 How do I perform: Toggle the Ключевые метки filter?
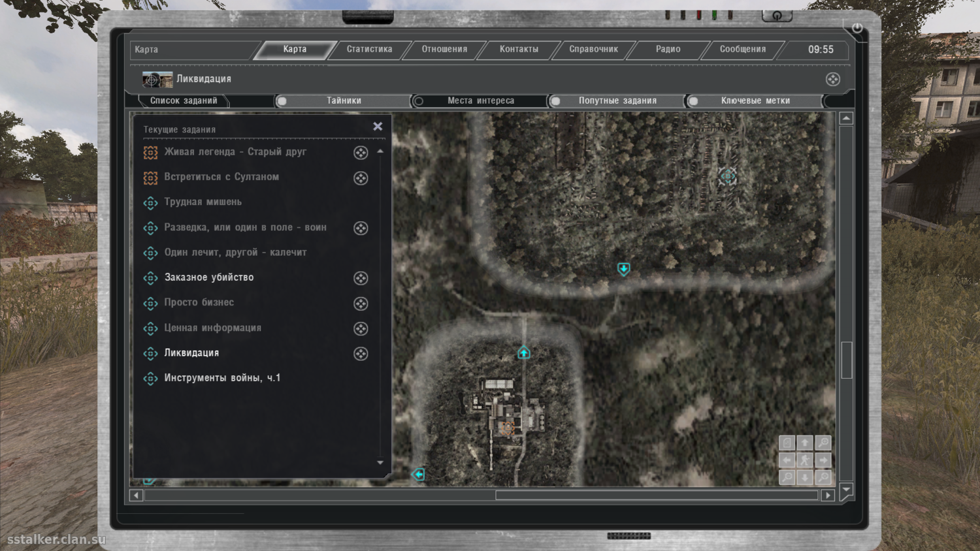click(755, 101)
